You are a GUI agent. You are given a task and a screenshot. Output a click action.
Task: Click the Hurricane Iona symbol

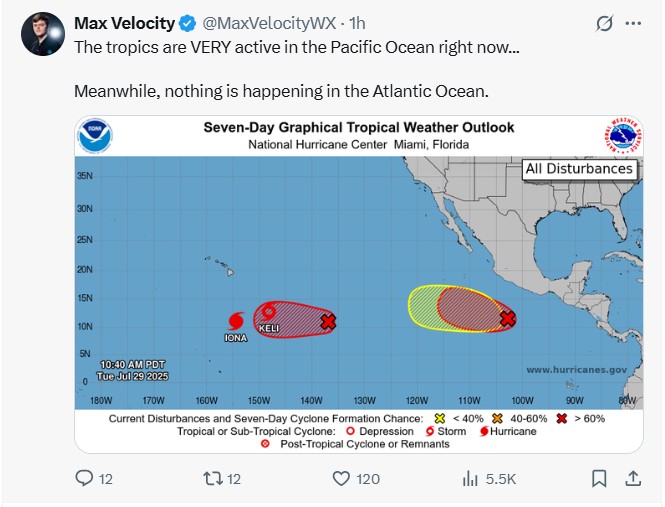[236, 321]
